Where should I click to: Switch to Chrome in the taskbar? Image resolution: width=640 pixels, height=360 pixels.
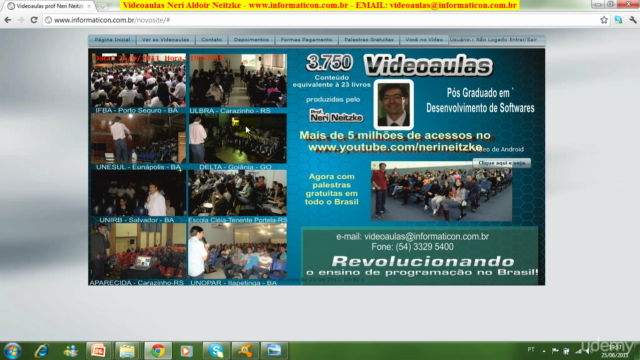158,351
